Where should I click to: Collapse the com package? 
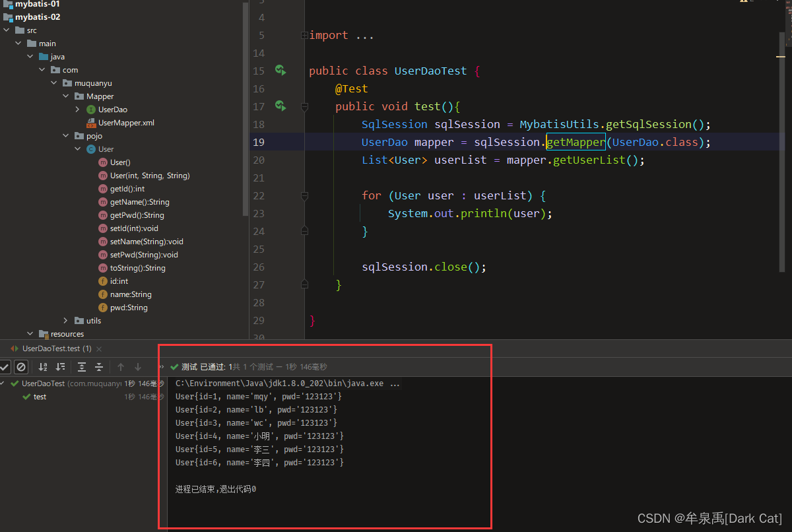[42, 70]
